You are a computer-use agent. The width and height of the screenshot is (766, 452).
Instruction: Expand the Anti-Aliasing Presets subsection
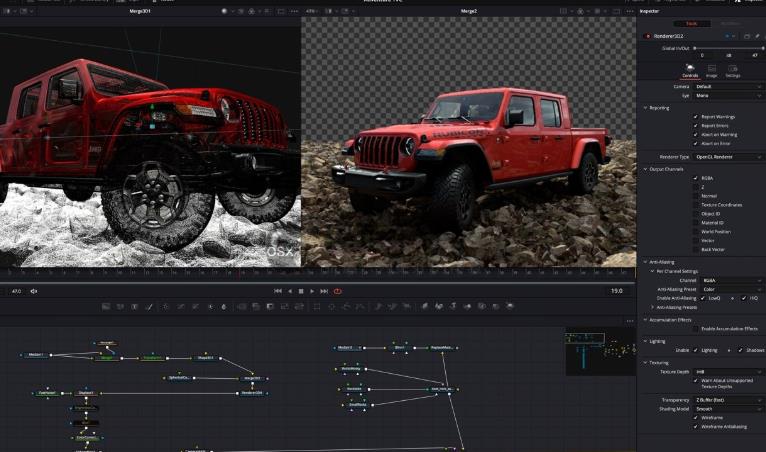click(x=653, y=307)
